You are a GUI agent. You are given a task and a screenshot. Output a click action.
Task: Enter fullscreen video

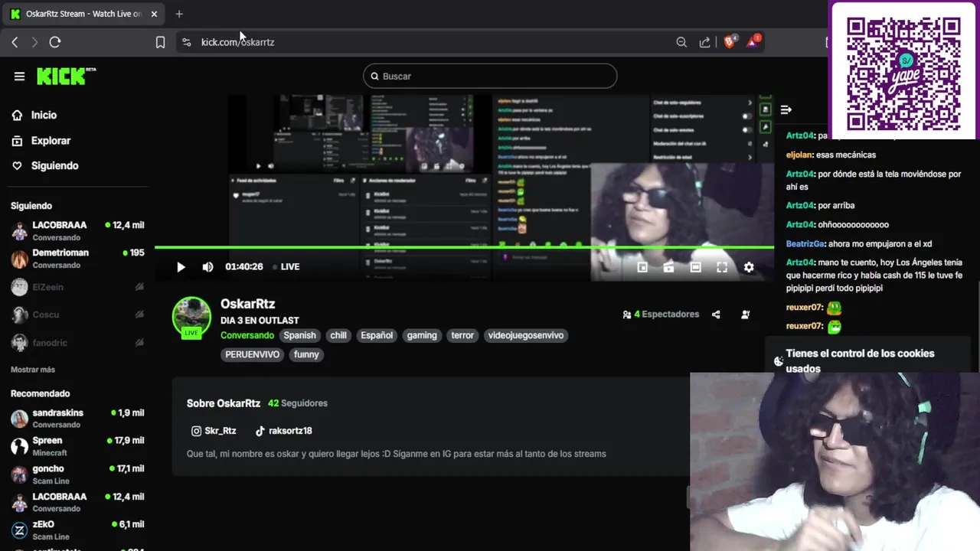click(x=721, y=267)
